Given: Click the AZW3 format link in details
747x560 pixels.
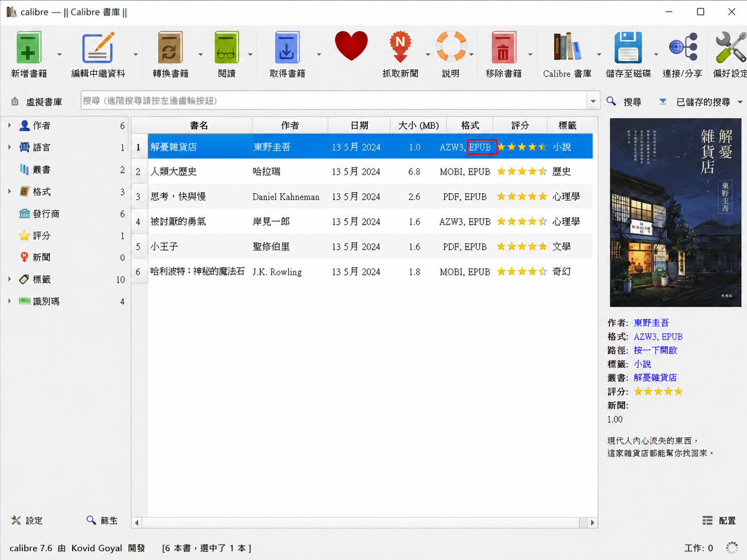Looking at the screenshot, I should (645, 337).
